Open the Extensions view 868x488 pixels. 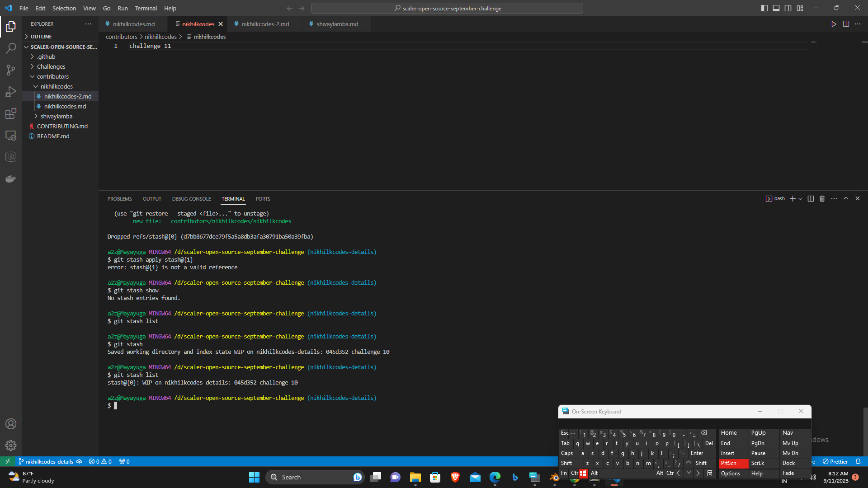[x=11, y=113]
